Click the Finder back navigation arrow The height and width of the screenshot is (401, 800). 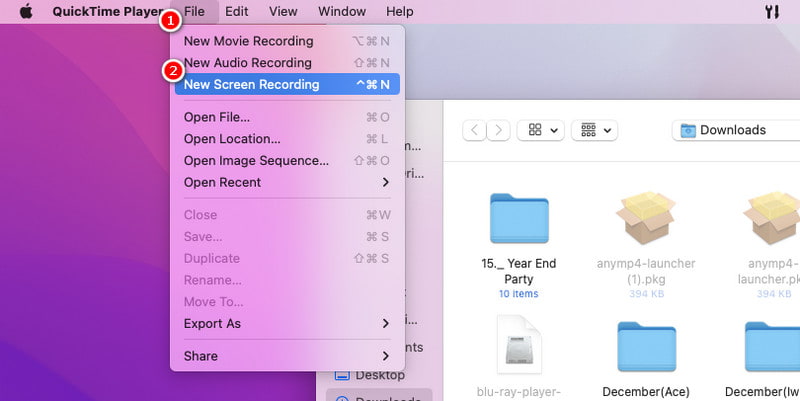pyautogui.click(x=474, y=130)
